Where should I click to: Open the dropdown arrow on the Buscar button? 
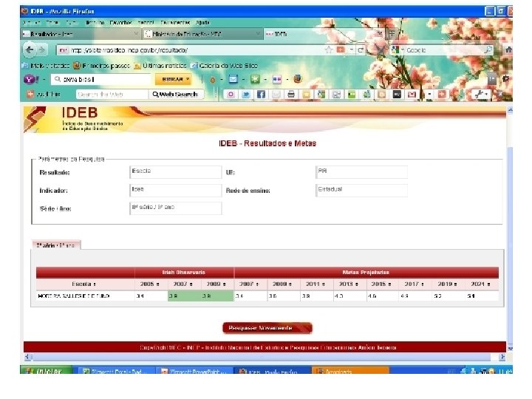(188, 79)
